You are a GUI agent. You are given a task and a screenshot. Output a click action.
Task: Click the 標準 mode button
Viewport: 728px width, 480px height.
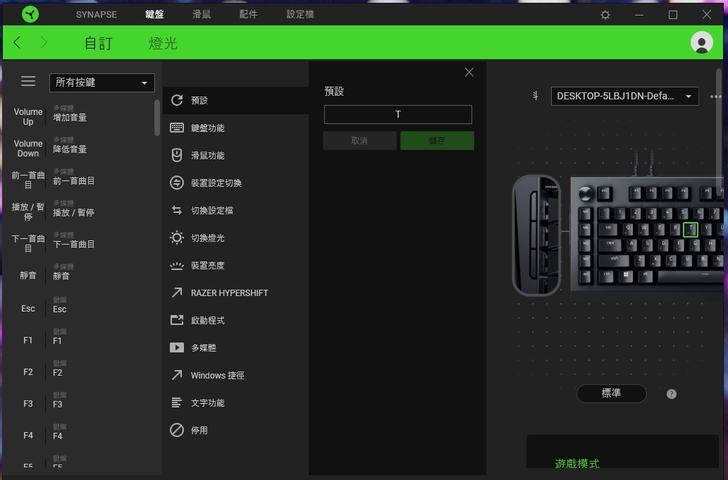point(611,393)
